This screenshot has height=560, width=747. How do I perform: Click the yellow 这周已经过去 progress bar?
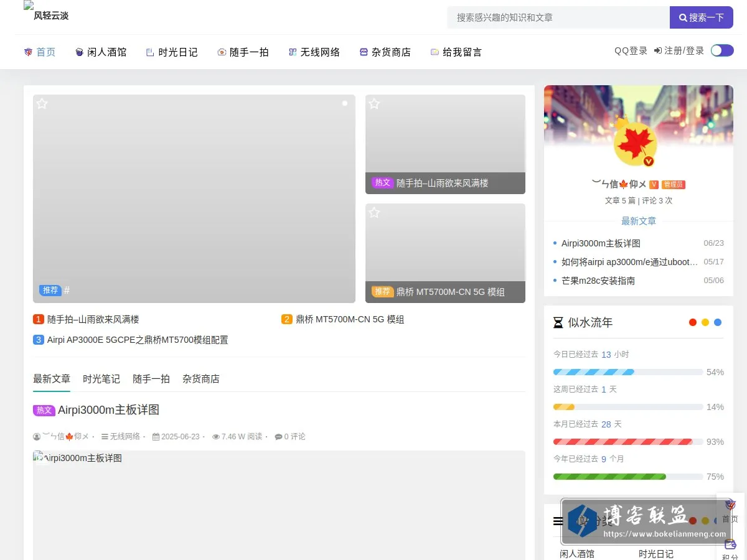point(564,407)
